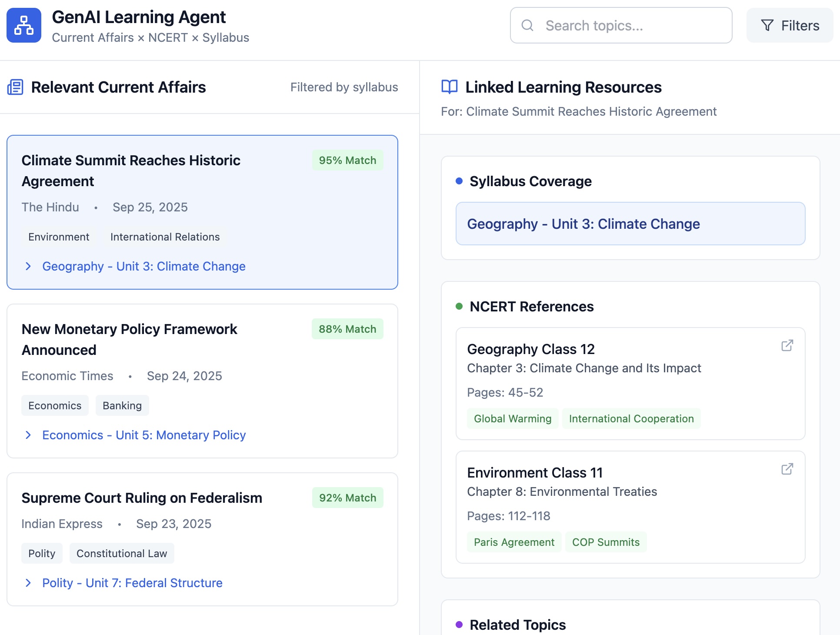Click the Global Warming tag
840x635 pixels.
[x=512, y=419]
